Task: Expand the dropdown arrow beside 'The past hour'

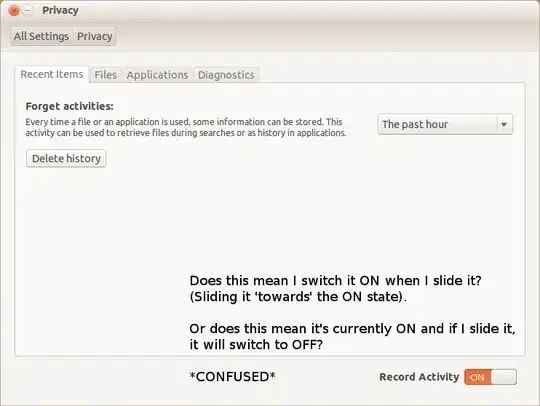Action: coord(504,124)
